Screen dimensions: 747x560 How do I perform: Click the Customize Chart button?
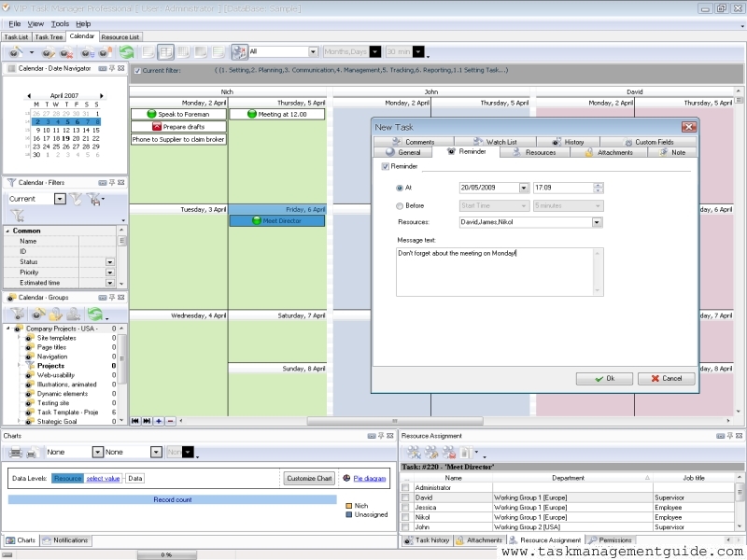coord(309,478)
